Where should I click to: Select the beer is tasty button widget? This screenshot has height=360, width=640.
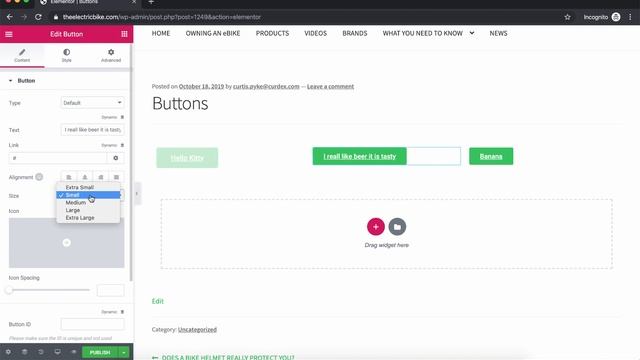[360, 156]
